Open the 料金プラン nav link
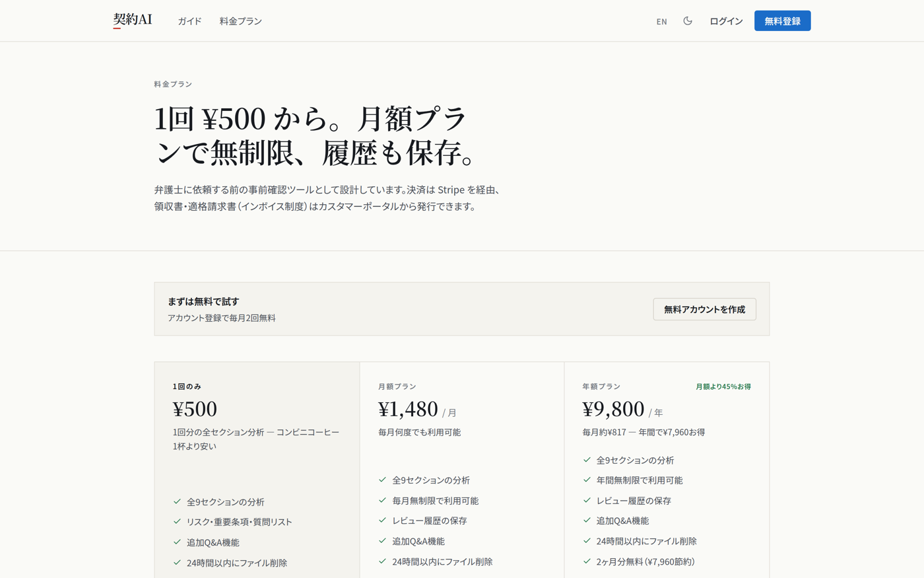The width and height of the screenshot is (924, 578). coord(241,21)
